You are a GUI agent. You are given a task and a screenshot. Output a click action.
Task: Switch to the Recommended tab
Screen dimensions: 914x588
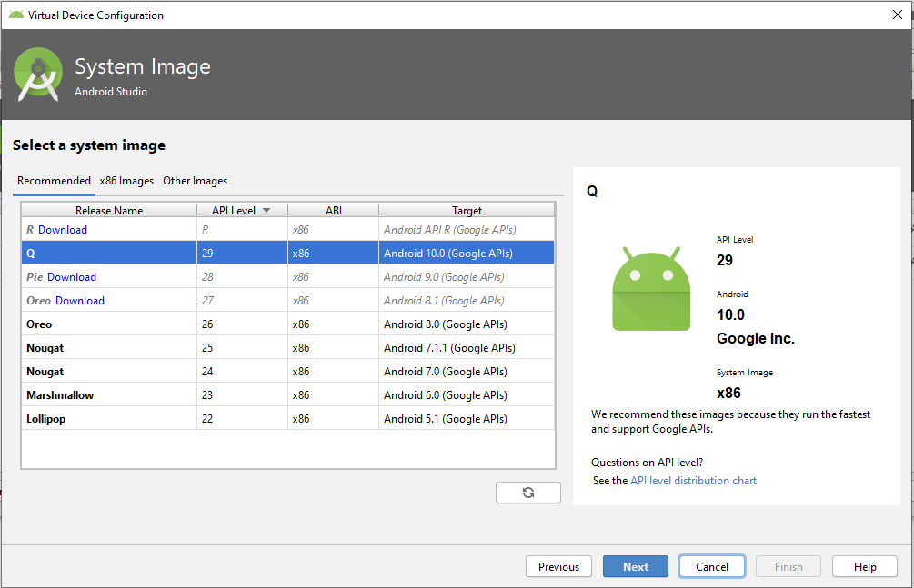click(54, 181)
